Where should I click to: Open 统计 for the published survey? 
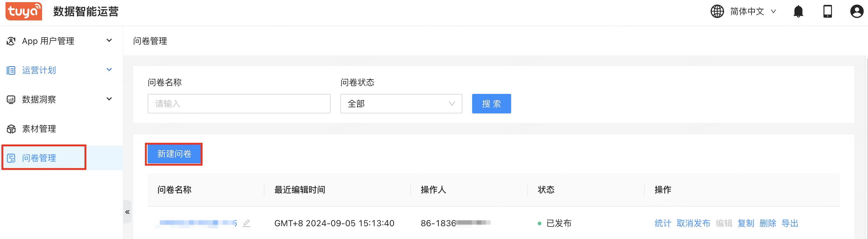tap(663, 223)
